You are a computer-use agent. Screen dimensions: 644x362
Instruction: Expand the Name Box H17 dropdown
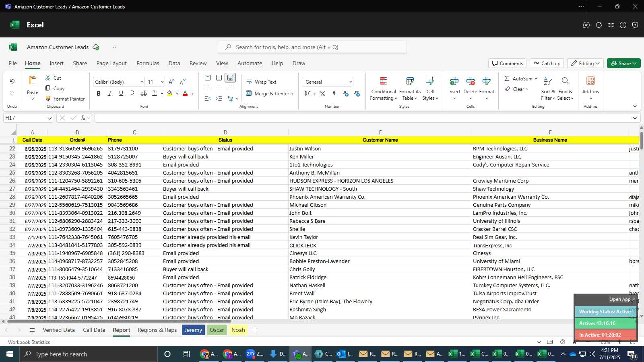[x=50, y=118]
